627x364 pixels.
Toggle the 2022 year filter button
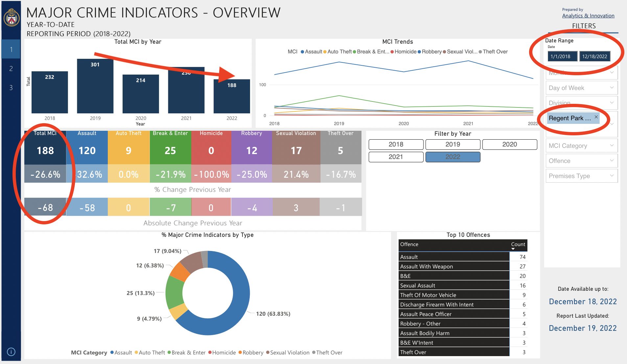[x=453, y=157]
